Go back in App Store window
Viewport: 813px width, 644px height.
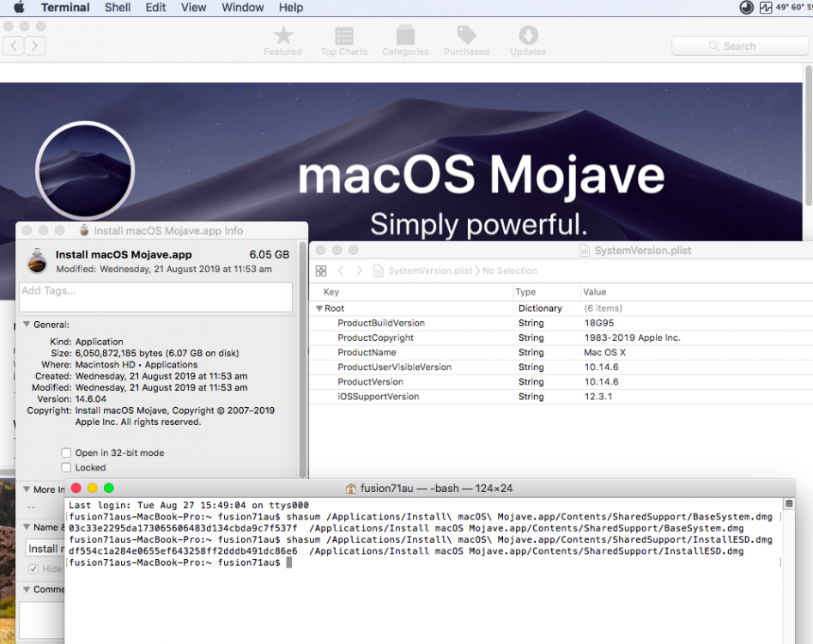(x=14, y=46)
